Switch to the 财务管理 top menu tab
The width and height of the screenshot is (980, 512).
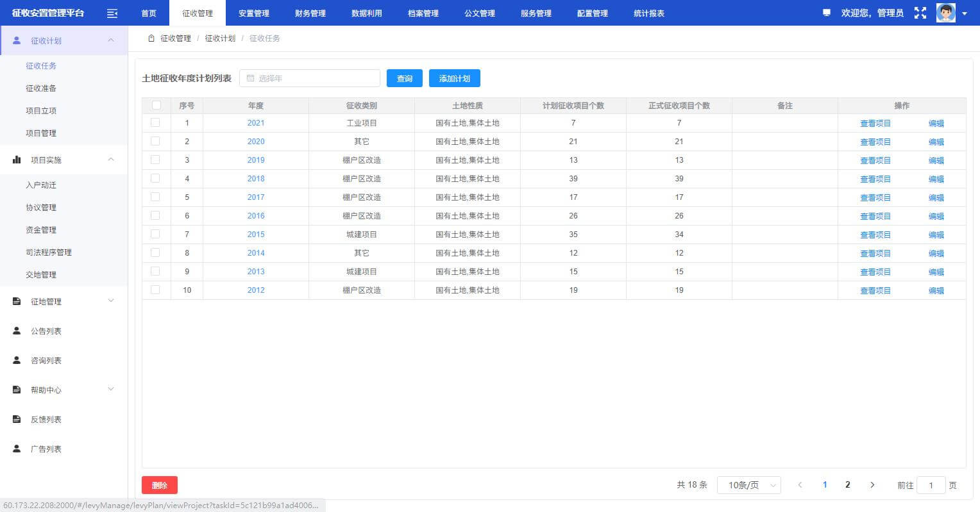(310, 13)
